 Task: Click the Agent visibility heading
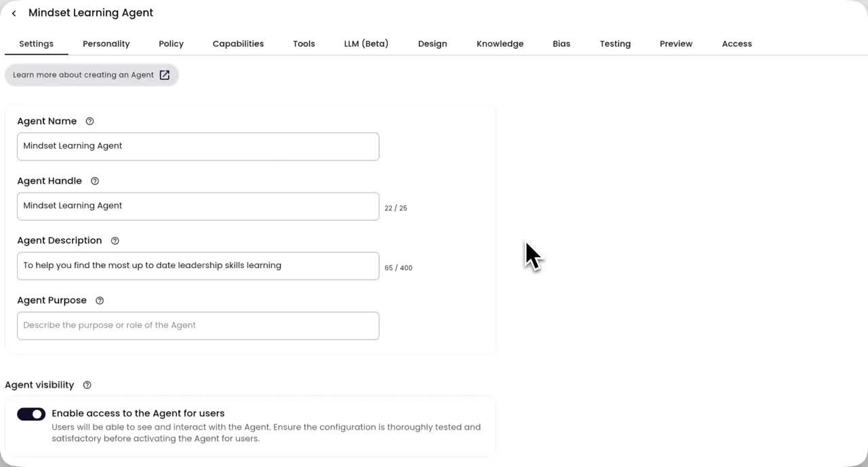39,385
